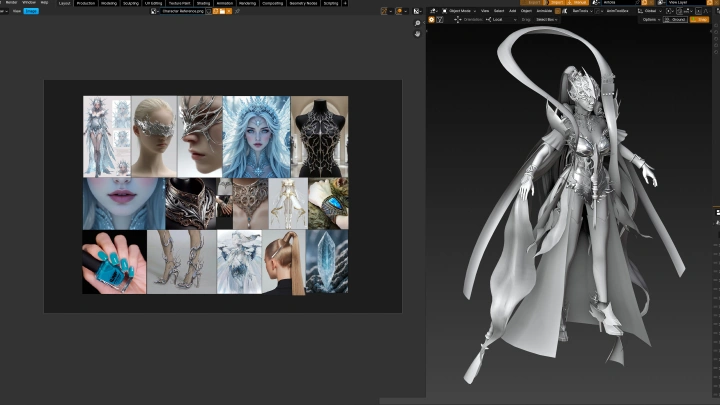Open the View menu in the image editor header

(17, 11)
